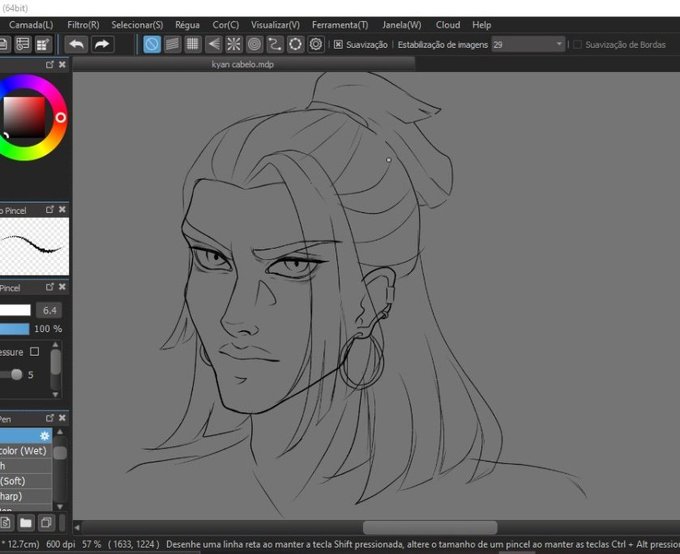
Task: Close the color wheel panel
Action: [62, 64]
